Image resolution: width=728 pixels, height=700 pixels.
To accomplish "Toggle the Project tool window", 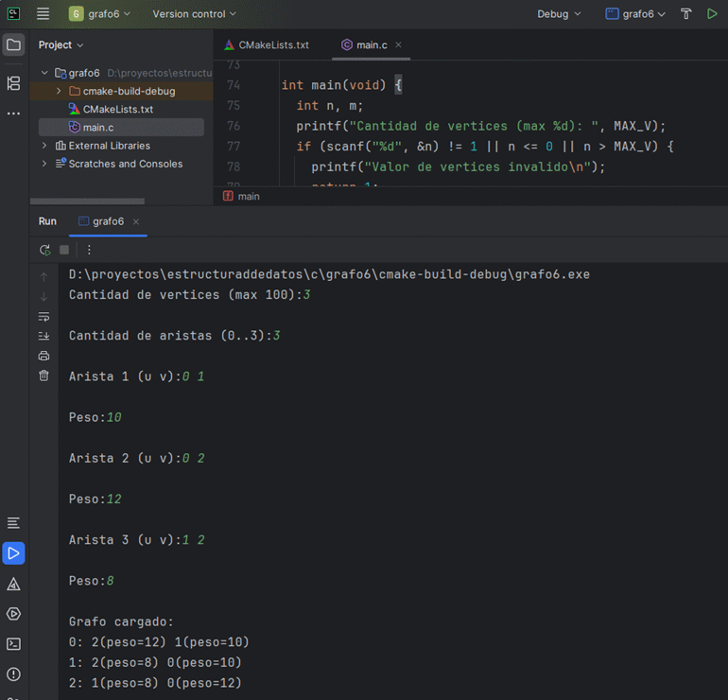I will pyautogui.click(x=13, y=44).
